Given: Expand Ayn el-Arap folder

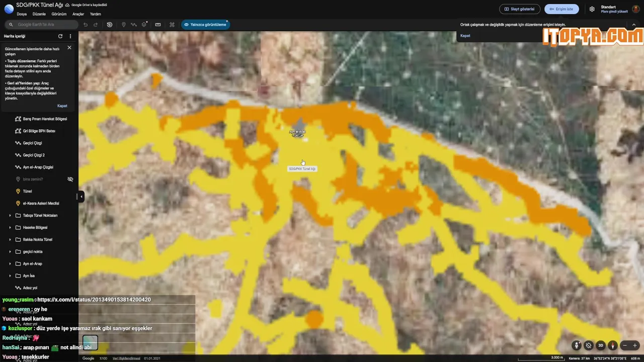Looking at the screenshot, I should coord(10,263).
